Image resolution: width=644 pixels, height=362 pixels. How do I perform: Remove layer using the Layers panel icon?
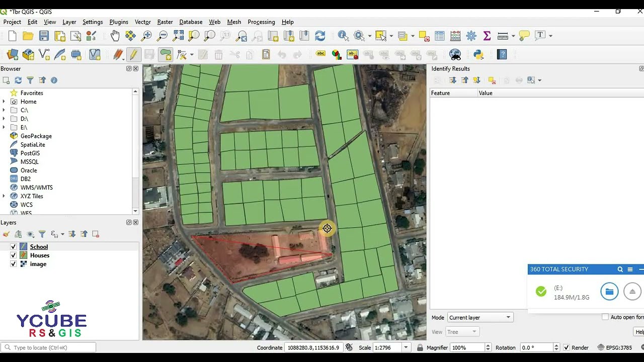(x=96, y=234)
